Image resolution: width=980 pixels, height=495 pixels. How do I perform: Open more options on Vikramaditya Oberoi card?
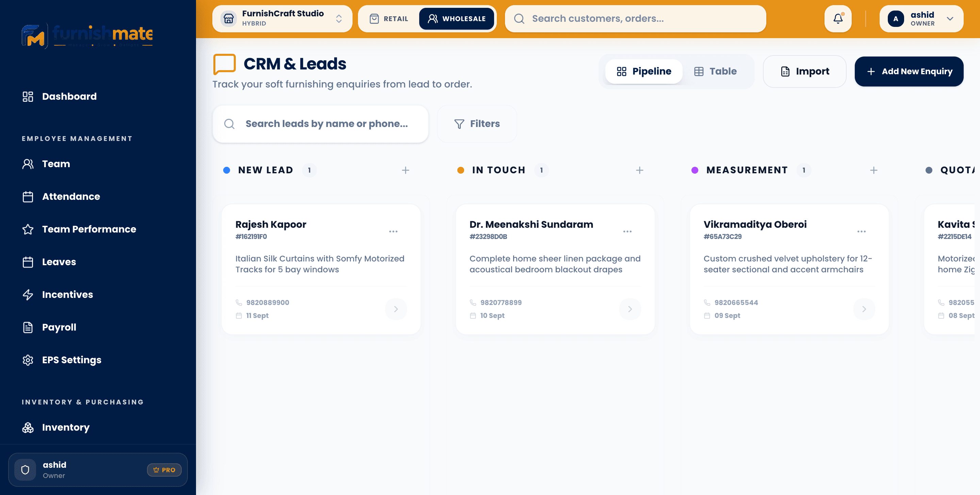861,231
